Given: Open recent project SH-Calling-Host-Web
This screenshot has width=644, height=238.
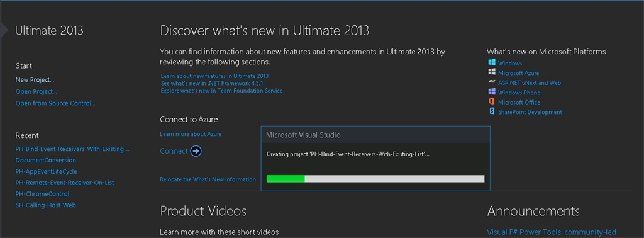Looking at the screenshot, I should (x=45, y=205).
